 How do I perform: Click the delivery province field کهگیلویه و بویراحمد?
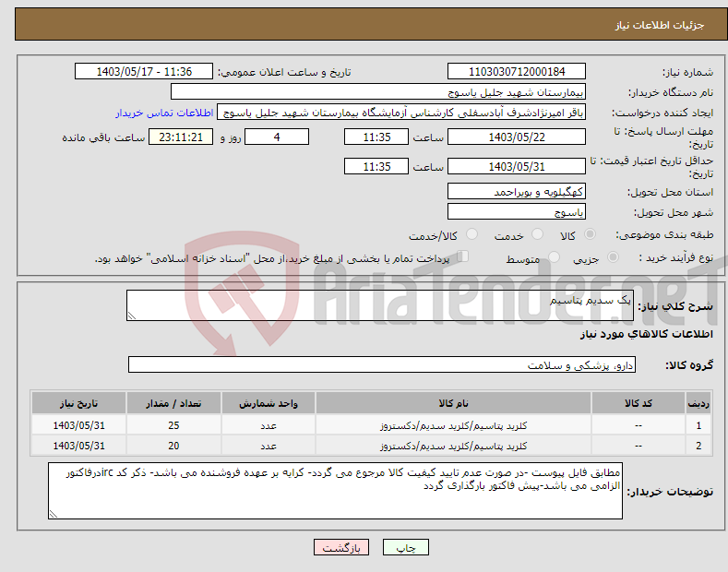[517, 191]
